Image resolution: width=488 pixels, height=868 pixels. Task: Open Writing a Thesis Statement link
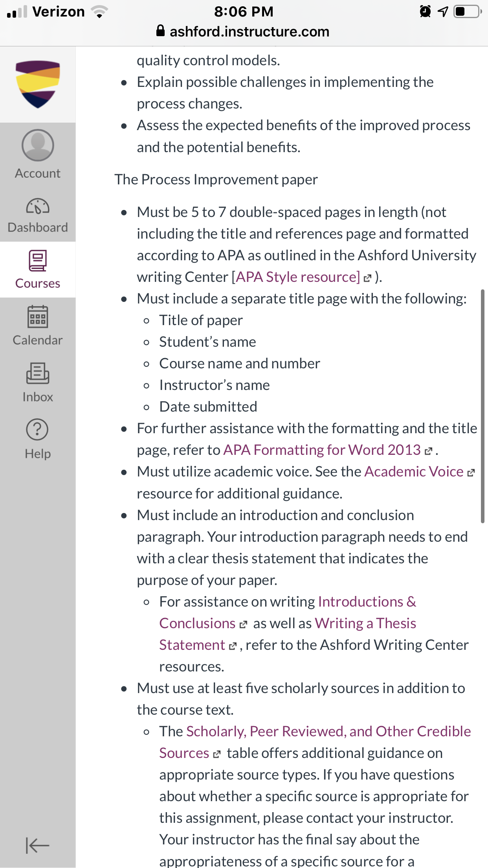[x=288, y=634]
